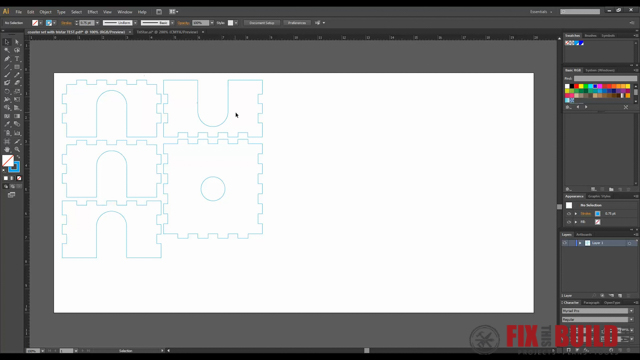640x360 pixels.
Task: Open Myriad Pro font family dropdown
Action: (631, 311)
